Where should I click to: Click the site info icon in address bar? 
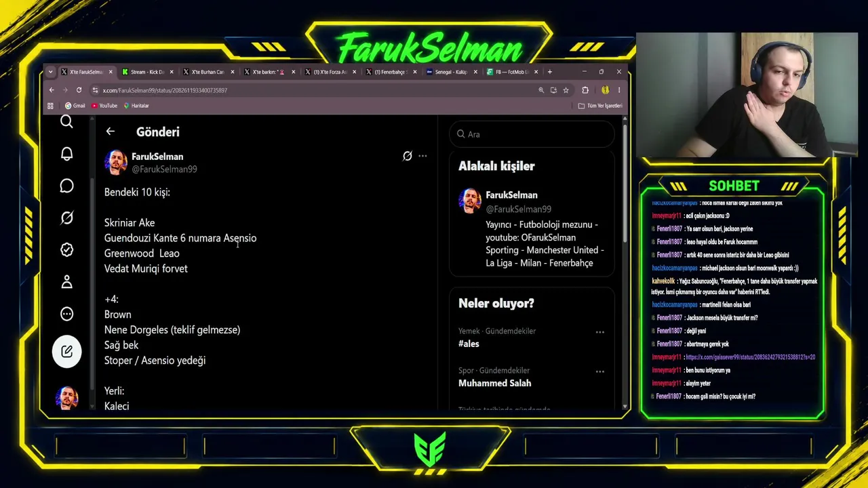click(95, 90)
